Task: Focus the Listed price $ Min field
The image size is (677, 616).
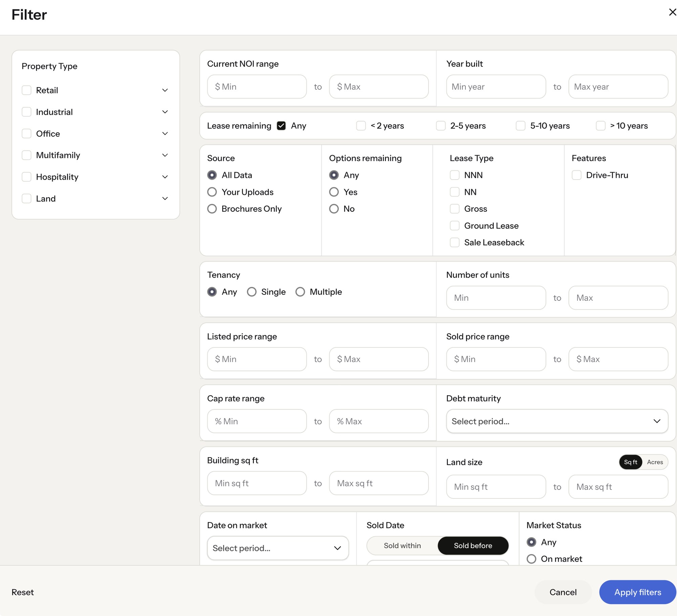Action: click(x=257, y=359)
